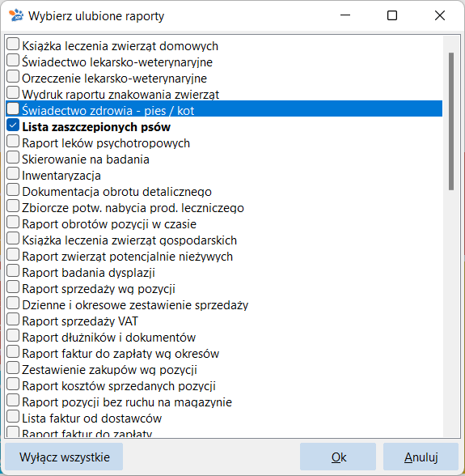Enable Raport dłużników i dokumentów checkbox
465x476 pixels.
[13, 335]
